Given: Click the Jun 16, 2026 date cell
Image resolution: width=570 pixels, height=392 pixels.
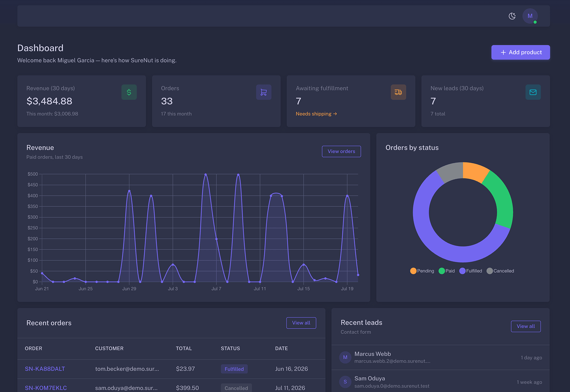Looking at the screenshot, I should [x=291, y=369].
